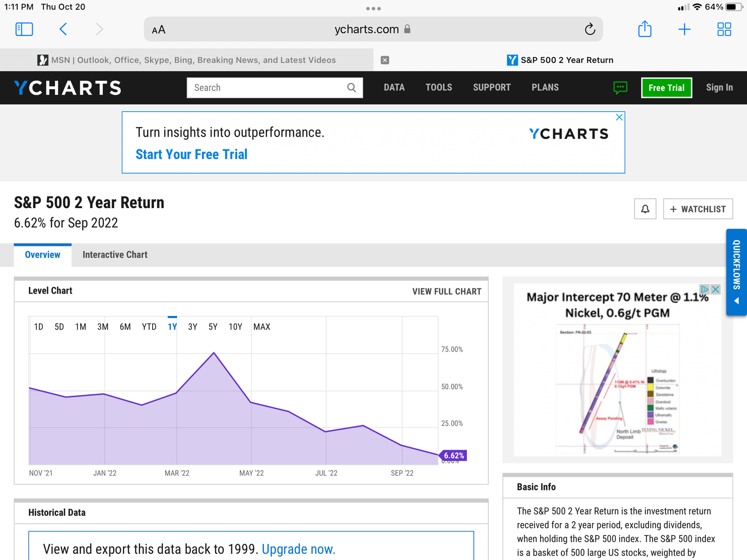Add to WATCHLIST button
747x560 pixels.
pos(698,209)
